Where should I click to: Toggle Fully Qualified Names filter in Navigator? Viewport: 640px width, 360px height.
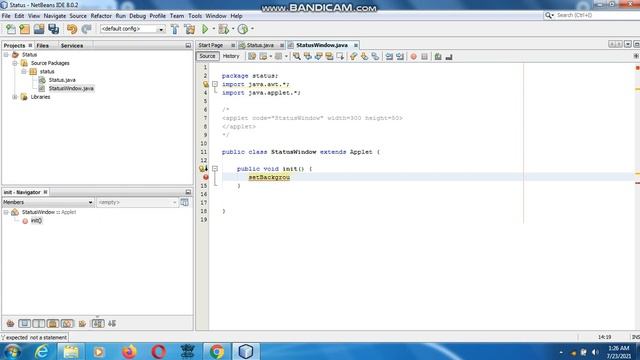pyautogui.click(x=82, y=324)
